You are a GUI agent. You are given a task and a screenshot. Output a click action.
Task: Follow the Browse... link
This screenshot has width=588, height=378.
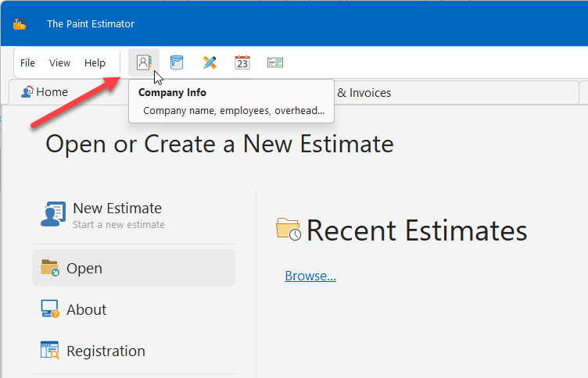(310, 276)
